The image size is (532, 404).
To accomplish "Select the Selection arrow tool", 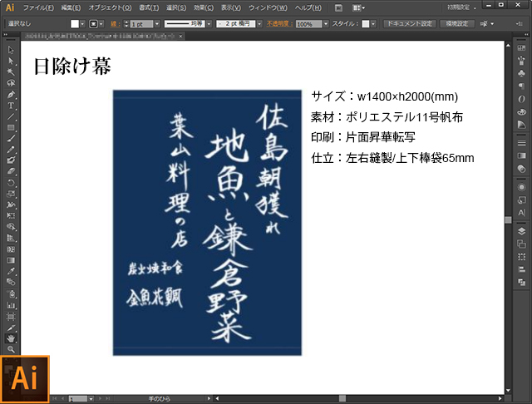I will tap(11, 51).
